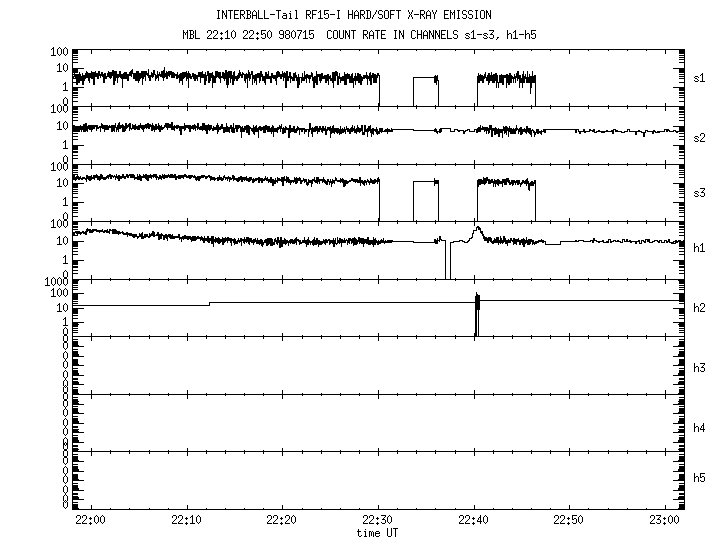Click the s1 channel label

(x=700, y=77)
